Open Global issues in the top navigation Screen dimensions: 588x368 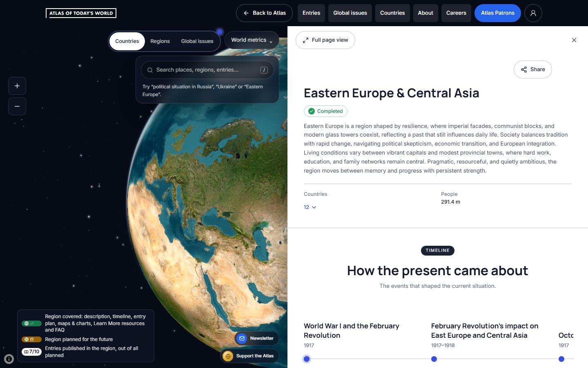[x=350, y=13]
